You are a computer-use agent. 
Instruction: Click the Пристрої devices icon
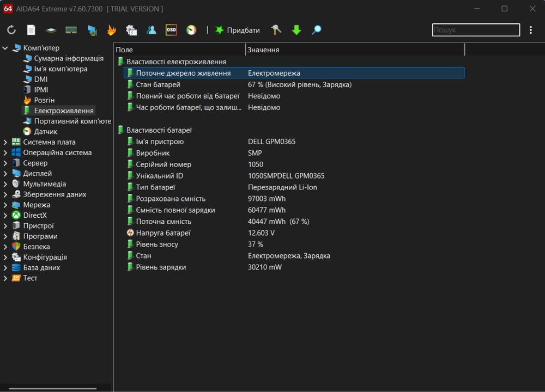click(16, 226)
